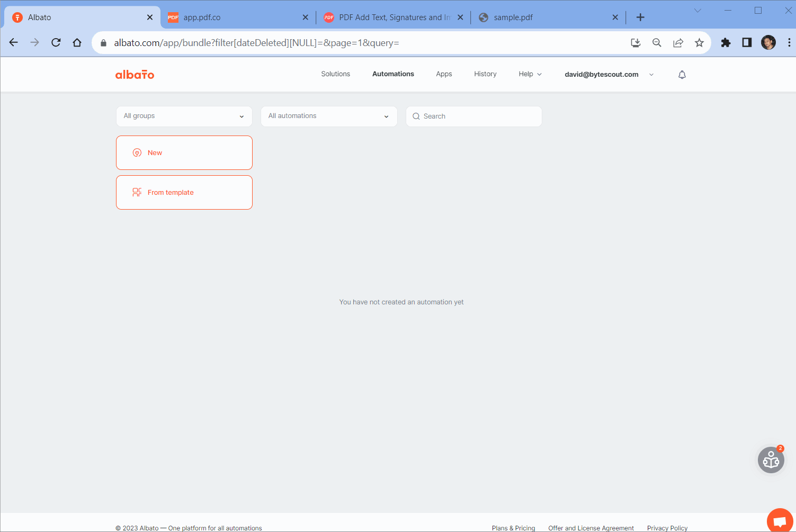796x532 pixels.
Task: Switch to the sample.pdf tab
Action: (x=548, y=17)
